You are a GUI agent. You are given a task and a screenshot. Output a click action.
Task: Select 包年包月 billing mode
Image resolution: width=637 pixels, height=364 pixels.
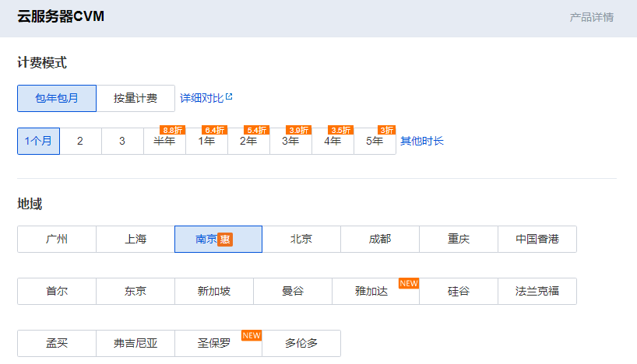(57, 98)
